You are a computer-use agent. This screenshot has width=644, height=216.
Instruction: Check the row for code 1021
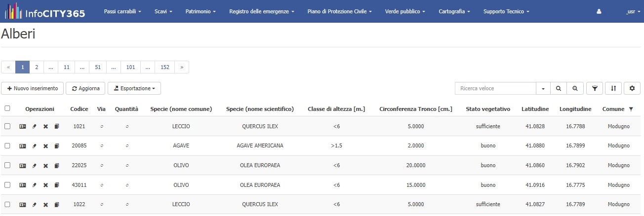coord(7,126)
